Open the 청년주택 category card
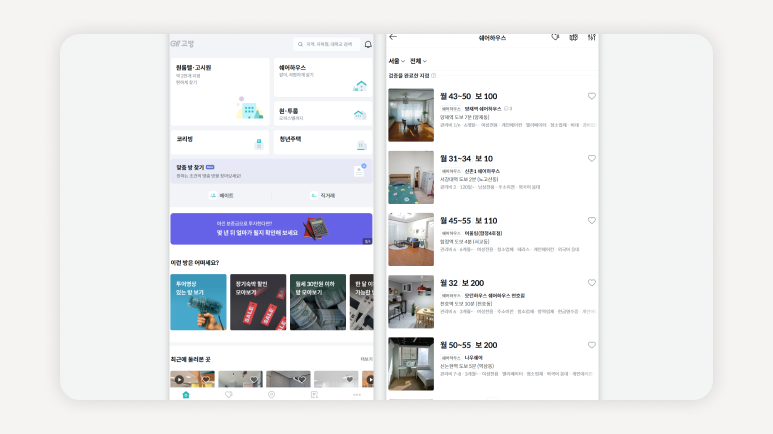Screen dimensions: 773x434 323,143
